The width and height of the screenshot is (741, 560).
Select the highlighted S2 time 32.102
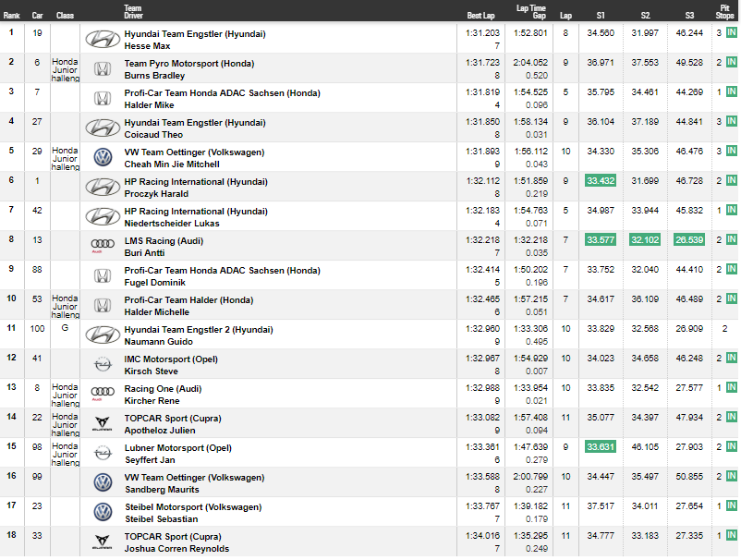tap(645, 240)
